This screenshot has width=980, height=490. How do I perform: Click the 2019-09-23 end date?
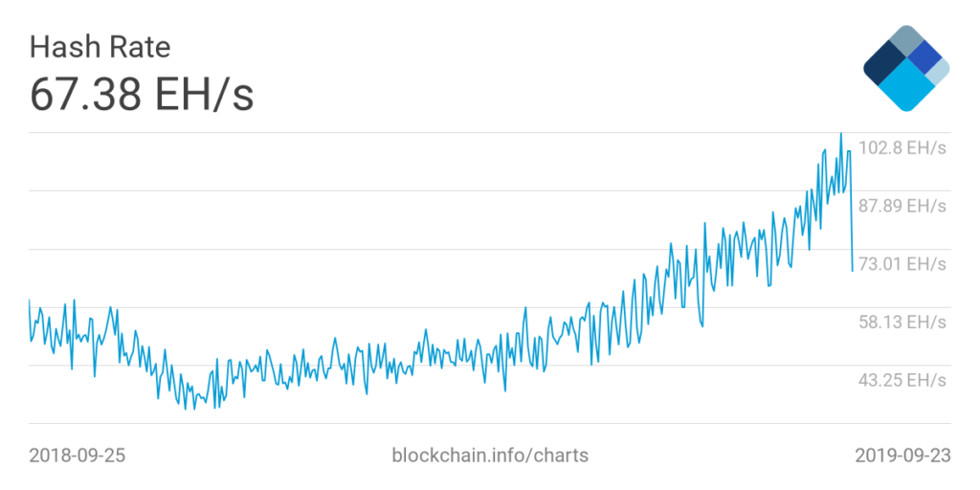[x=903, y=455]
